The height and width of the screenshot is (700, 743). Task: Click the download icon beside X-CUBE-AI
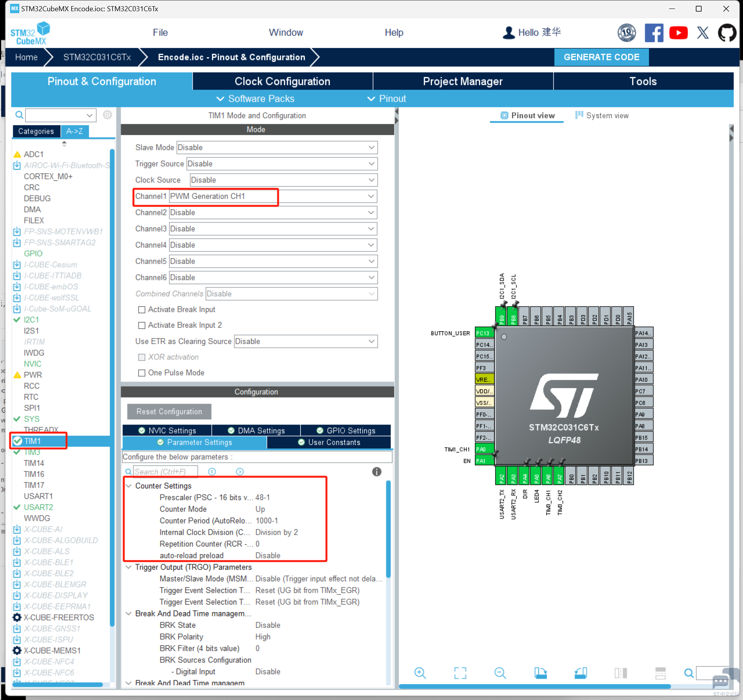tap(17, 529)
